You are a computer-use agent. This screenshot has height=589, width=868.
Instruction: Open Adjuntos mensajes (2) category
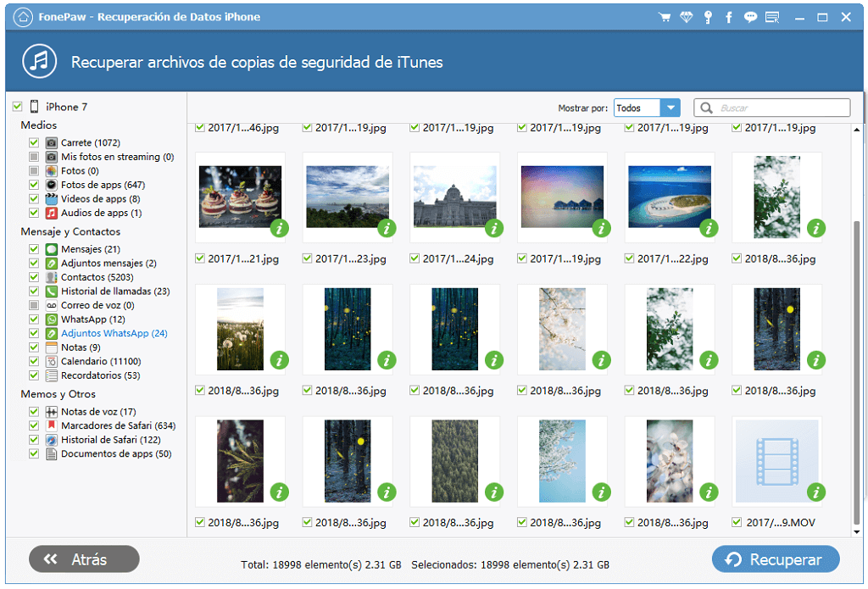pyautogui.click(x=108, y=263)
